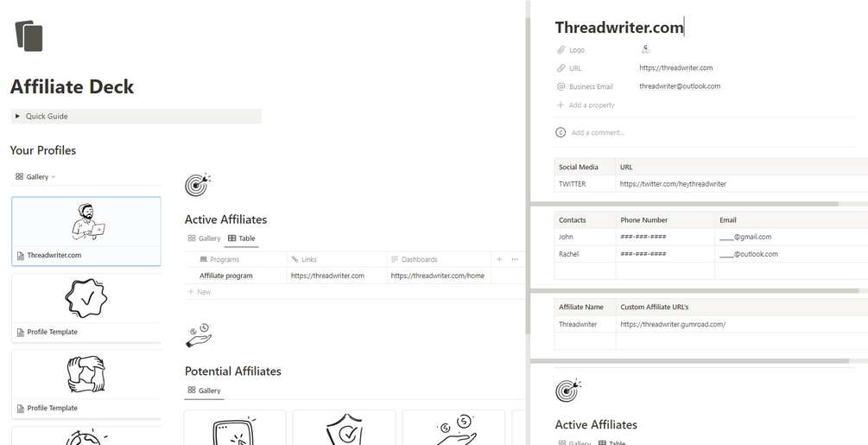Image resolution: width=868 pixels, height=445 pixels.
Task: Open the potential affiliate card with coins hand
Action: click(453, 428)
